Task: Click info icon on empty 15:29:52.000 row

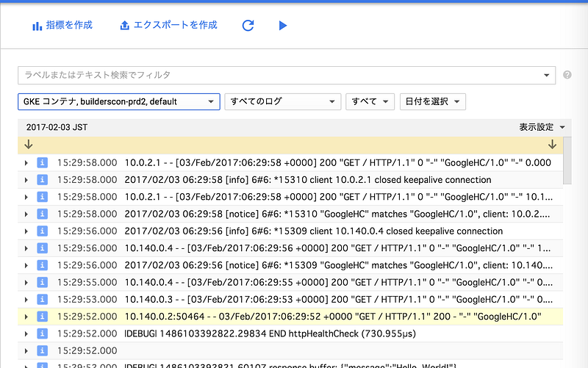Action: pos(42,351)
